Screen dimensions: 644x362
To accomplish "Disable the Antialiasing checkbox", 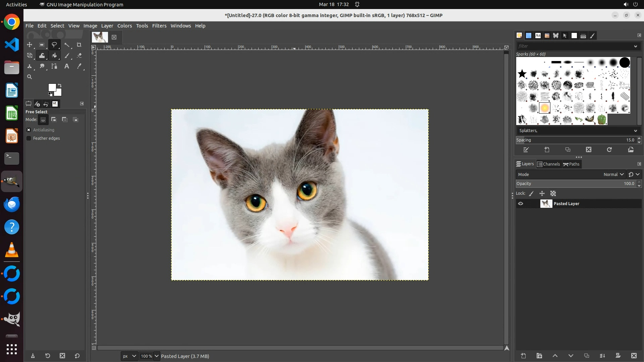I will pos(29,130).
